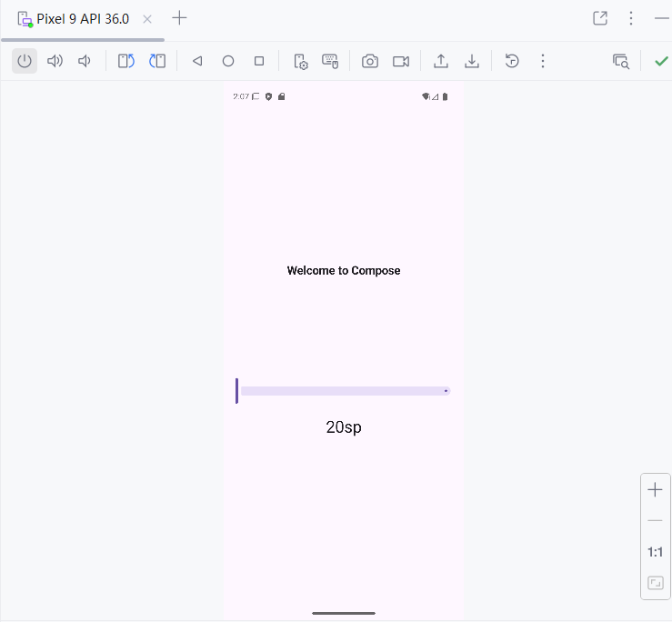
Task: Click the snapshot restore history icon
Action: [x=512, y=61]
